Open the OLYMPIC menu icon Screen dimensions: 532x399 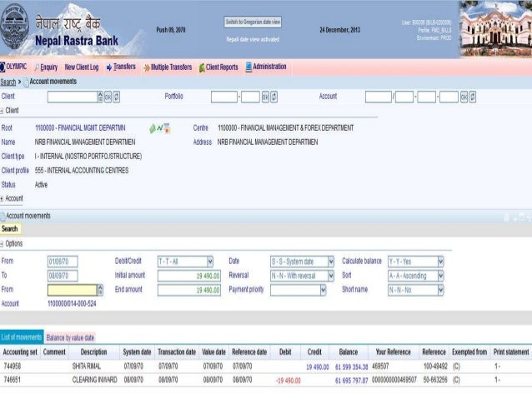point(3,67)
